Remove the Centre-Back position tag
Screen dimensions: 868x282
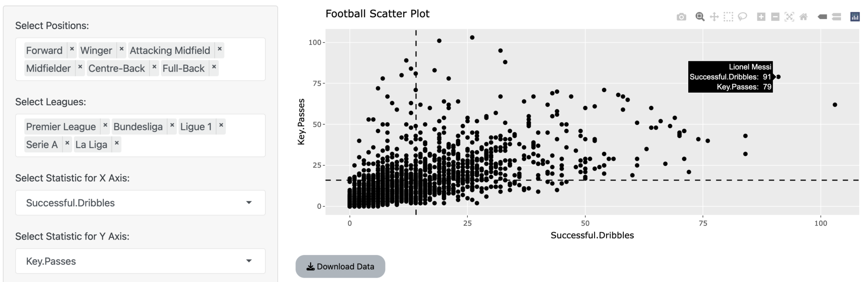click(x=154, y=67)
